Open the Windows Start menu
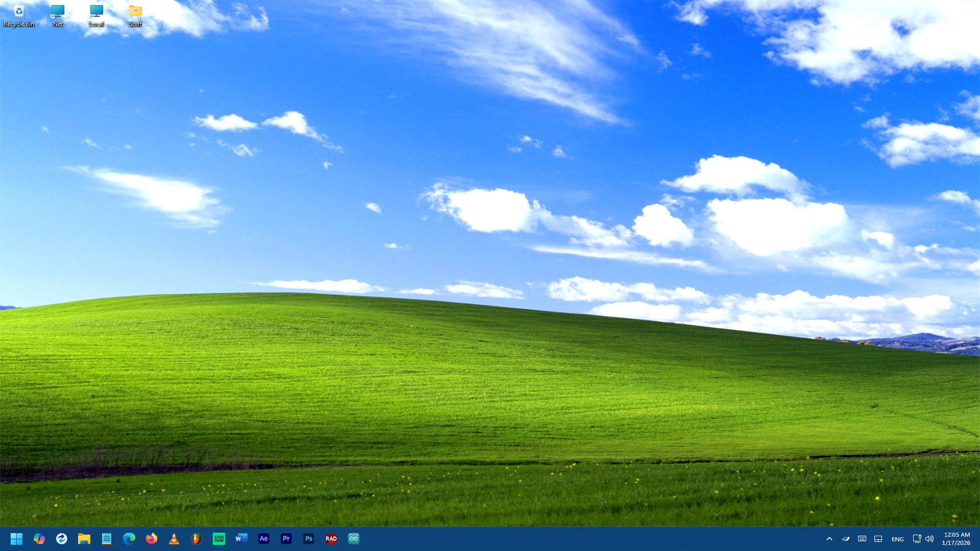Screen dimensions: 980x551 16,539
